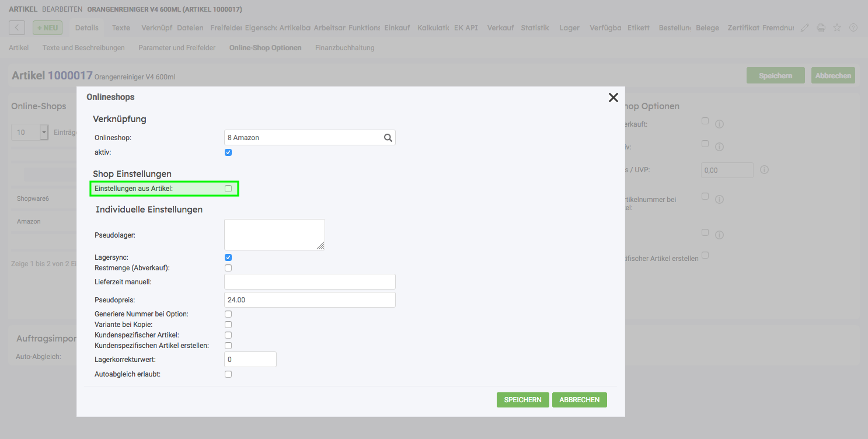Enable Einstellungen aus Artikel checkbox

coord(228,189)
